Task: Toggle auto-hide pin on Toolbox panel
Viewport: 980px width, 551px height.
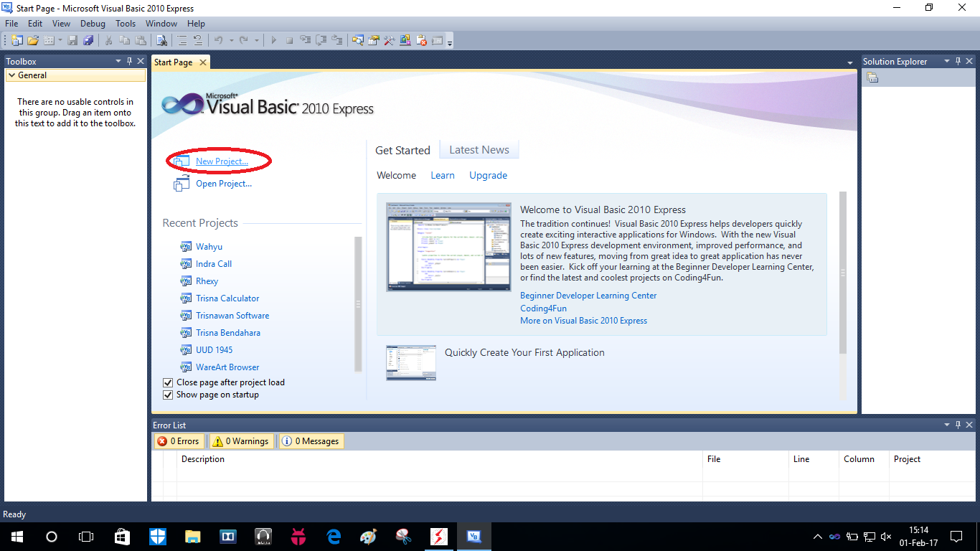Action: pyautogui.click(x=129, y=62)
